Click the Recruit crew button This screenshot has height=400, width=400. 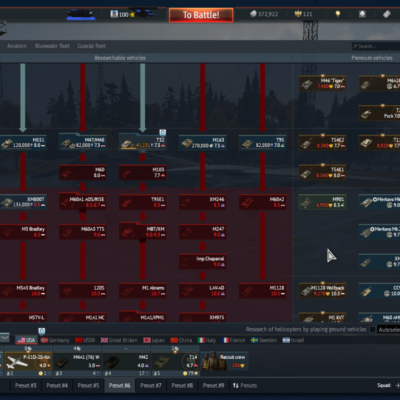tap(224, 361)
